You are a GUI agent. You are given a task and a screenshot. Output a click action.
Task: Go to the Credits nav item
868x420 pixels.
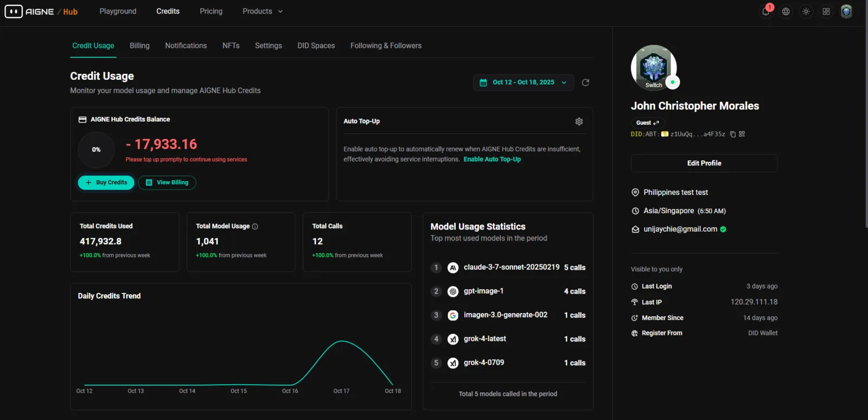tap(168, 11)
